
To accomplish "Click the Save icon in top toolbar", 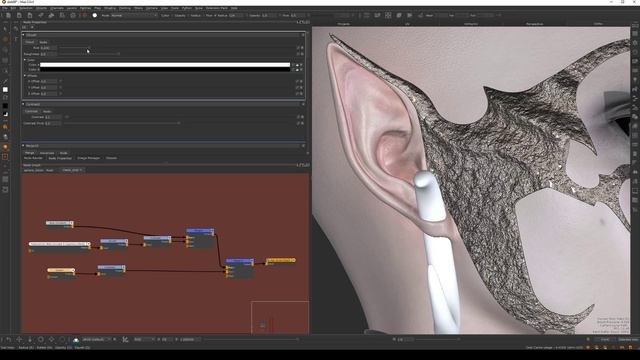I will 30,16.
